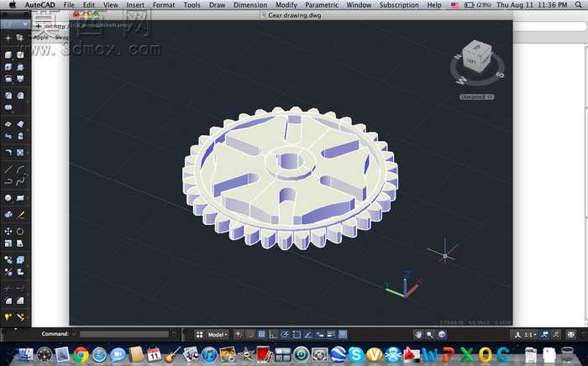Open the Draw menu

[217, 5]
